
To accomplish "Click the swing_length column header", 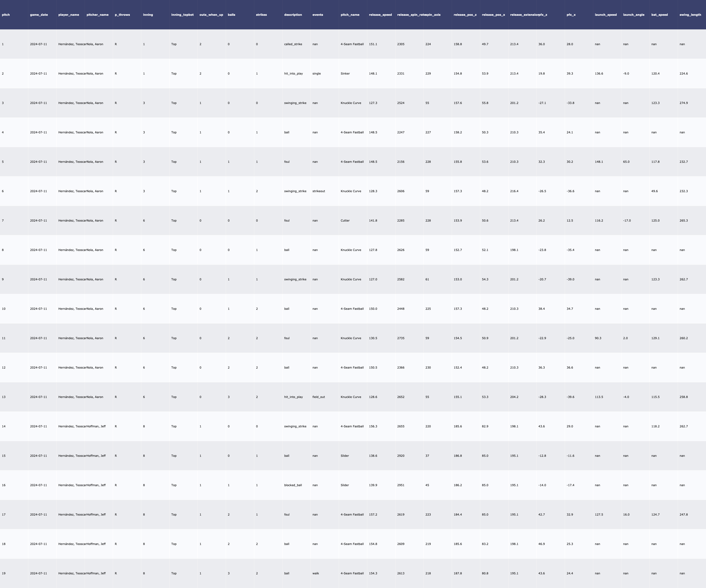I will coord(690,15).
